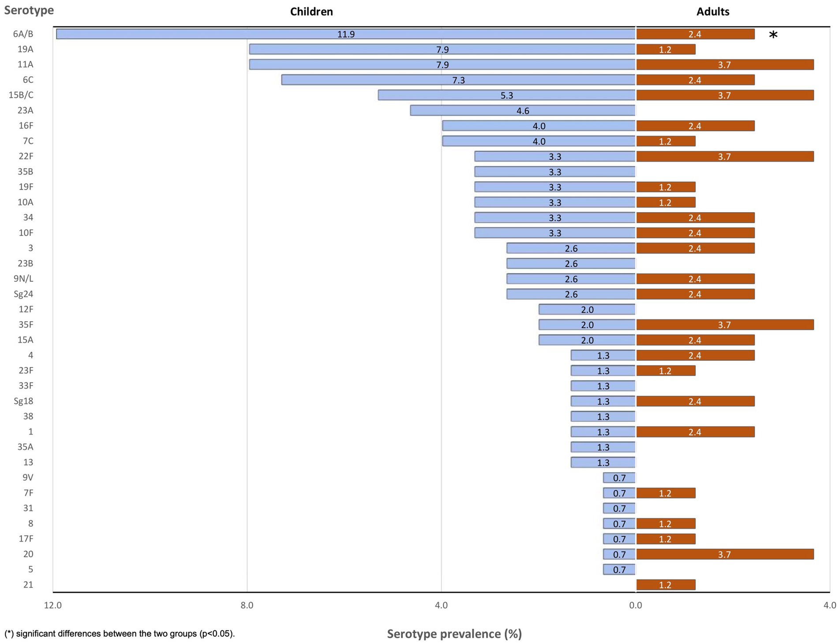Click the 2.6 children bar for serotype 3

point(571,248)
